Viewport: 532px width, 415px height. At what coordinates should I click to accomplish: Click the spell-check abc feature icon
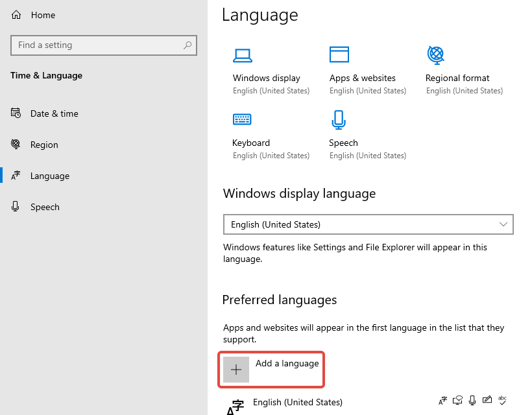pyautogui.click(x=502, y=400)
